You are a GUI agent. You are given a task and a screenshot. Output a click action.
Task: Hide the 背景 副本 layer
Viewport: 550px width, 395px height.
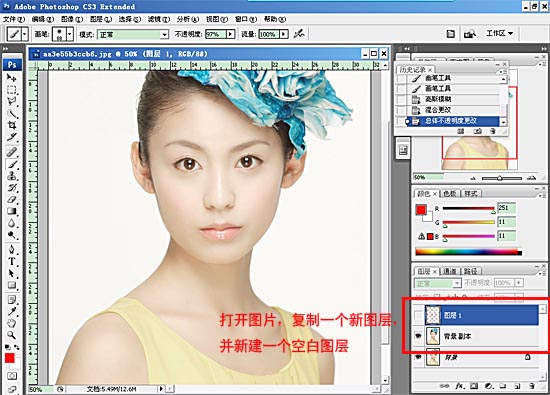pyautogui.click(x=418, y=336)
